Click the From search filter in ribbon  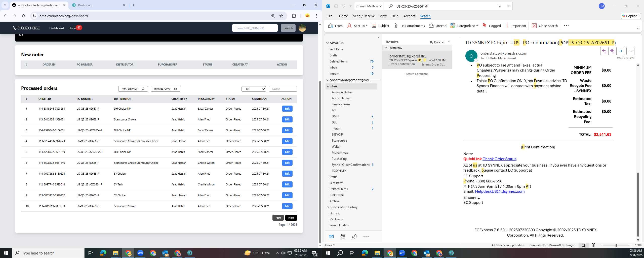tap(335, 26)
